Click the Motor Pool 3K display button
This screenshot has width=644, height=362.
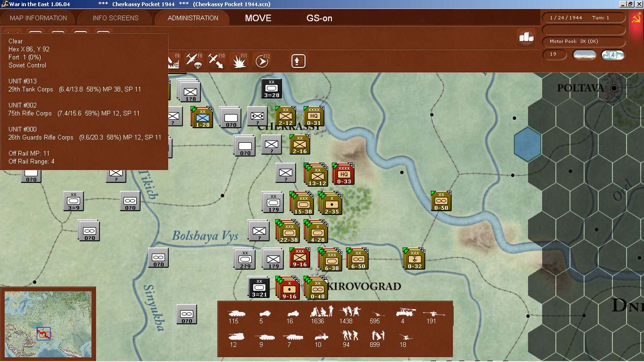tap(584, 41)
